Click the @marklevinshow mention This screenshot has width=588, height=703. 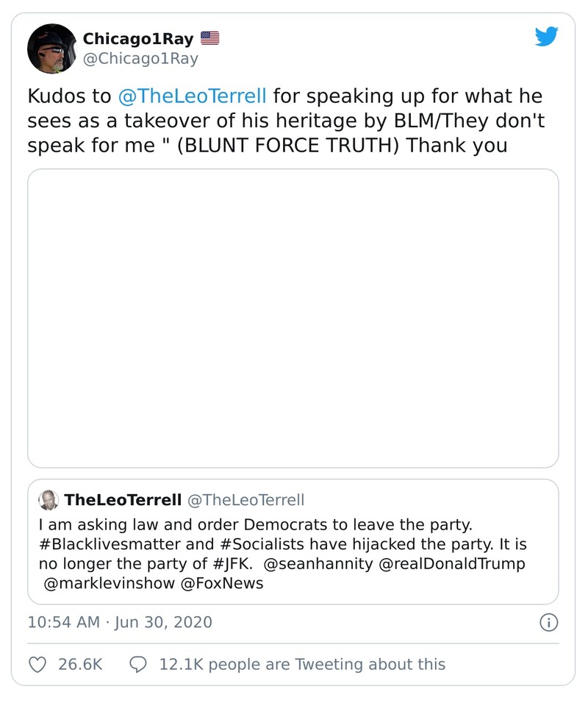point(110,584)
